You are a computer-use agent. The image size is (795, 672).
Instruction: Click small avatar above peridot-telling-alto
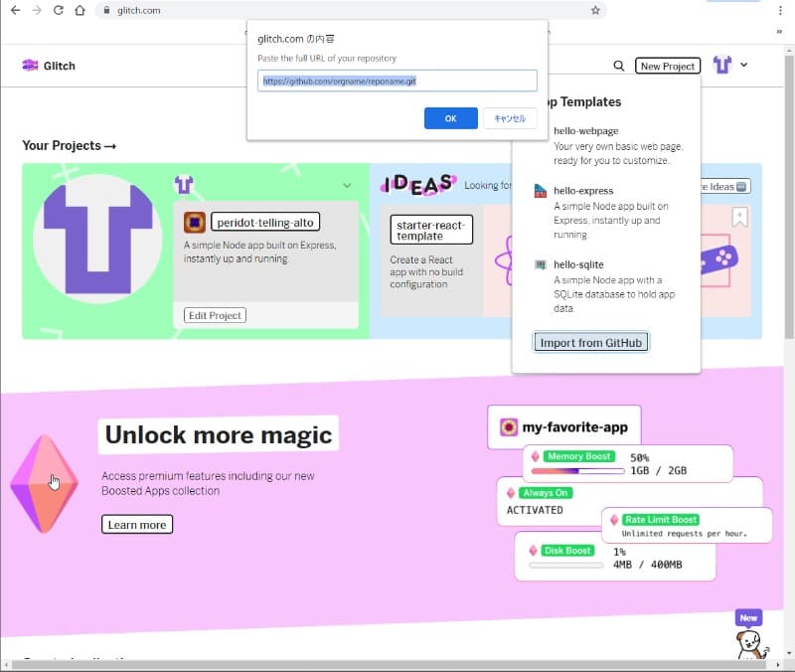(x=184, y=185)
